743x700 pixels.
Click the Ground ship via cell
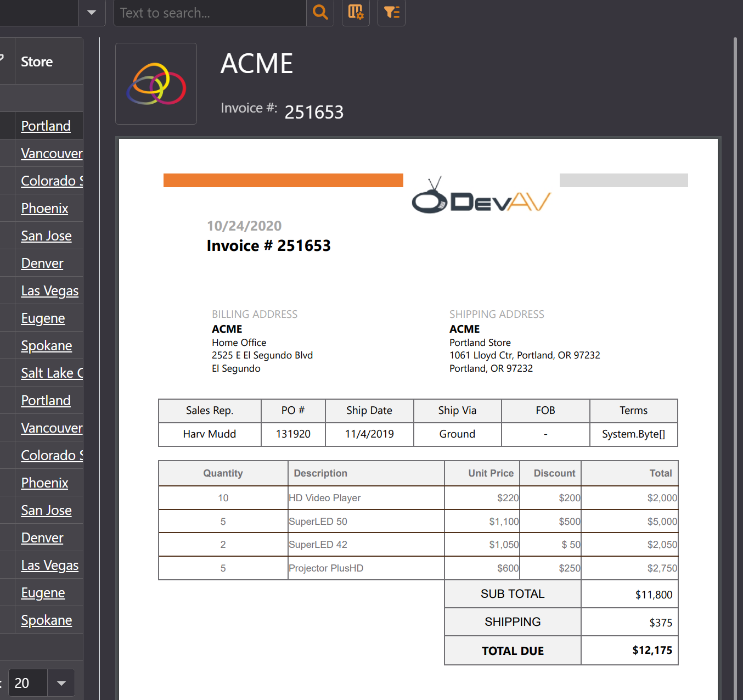(457, 434)
